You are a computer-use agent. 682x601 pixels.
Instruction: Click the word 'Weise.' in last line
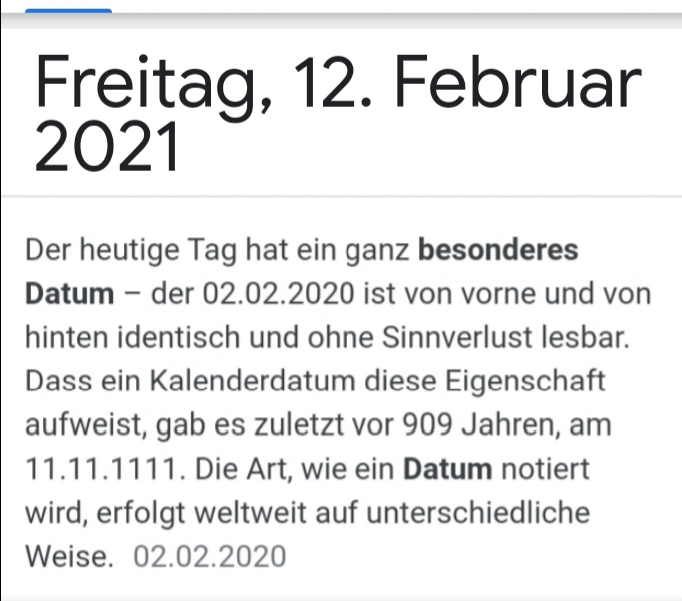click(x=69, y=556)
